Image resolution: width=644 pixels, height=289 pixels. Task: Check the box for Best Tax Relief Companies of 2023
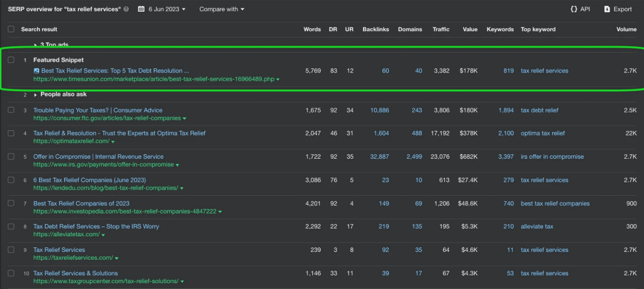tap(11, 203)
